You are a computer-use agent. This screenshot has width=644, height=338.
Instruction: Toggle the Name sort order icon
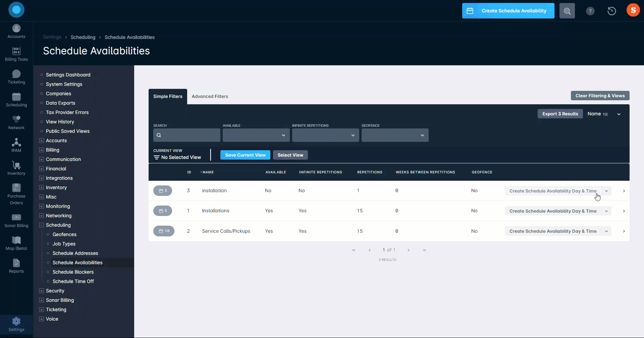click(605, 114)
